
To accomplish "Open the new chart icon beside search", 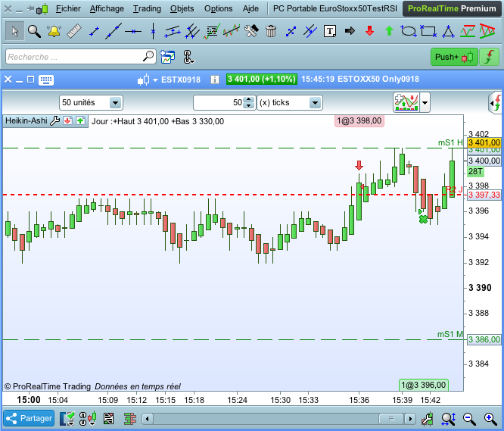I will click(167, 57).
